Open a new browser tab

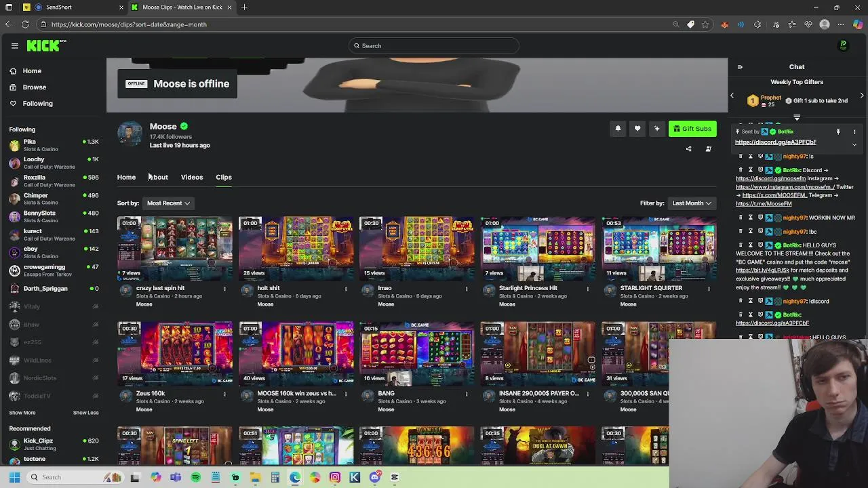244,7
